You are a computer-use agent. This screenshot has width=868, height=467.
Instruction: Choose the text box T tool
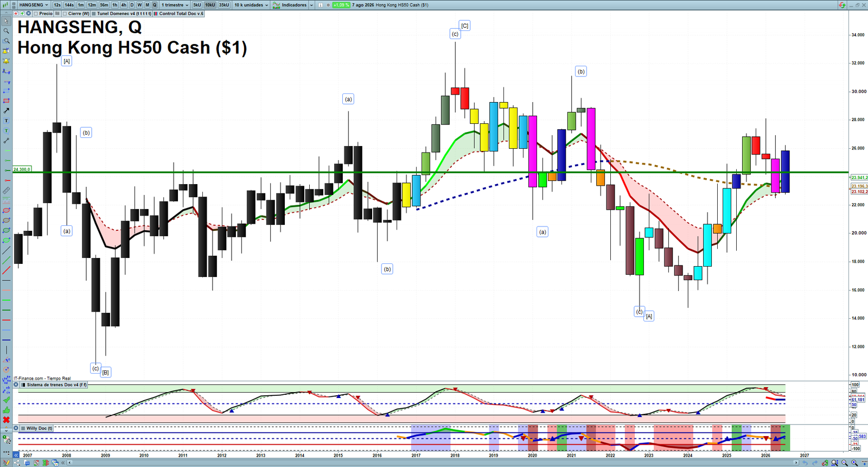[6, 121]
